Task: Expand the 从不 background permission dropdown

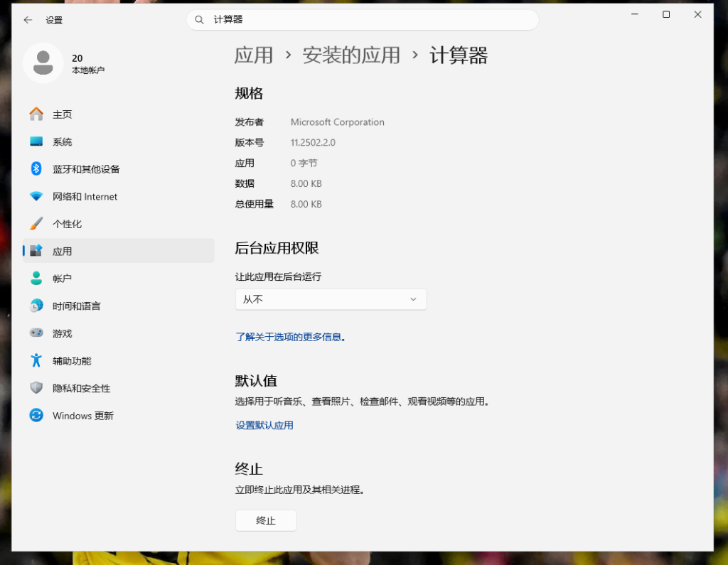Action: (x=331, y=299)
